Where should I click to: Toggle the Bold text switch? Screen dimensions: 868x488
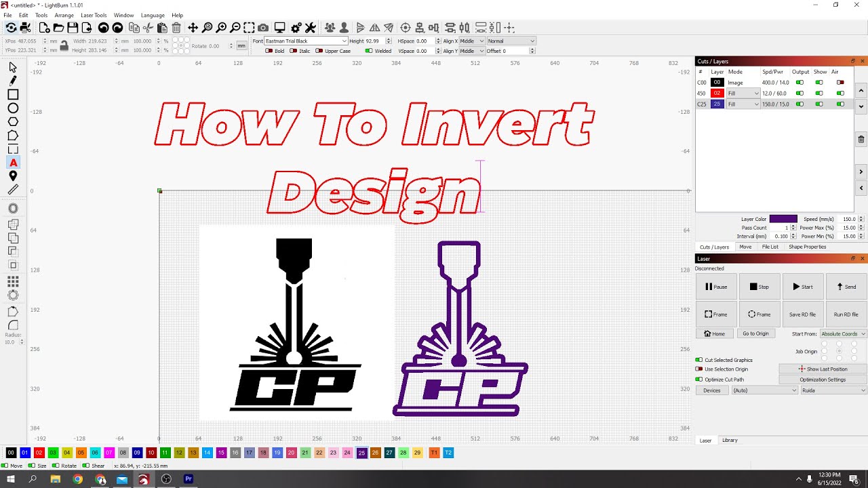point(269,51)
